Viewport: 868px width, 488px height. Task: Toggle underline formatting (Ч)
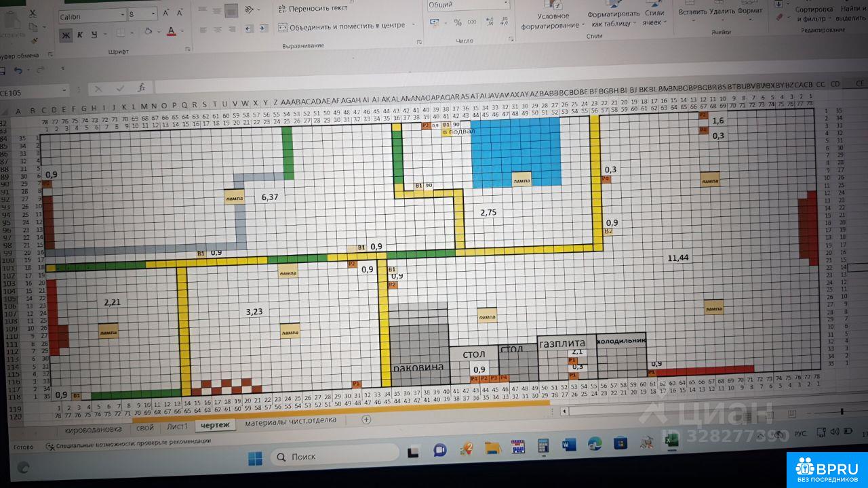click(94, 35)
